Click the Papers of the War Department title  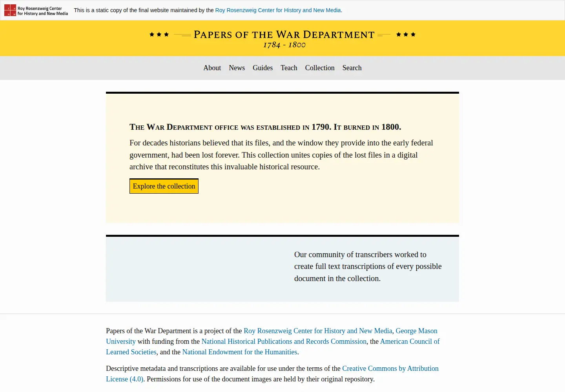coord(284,34)
